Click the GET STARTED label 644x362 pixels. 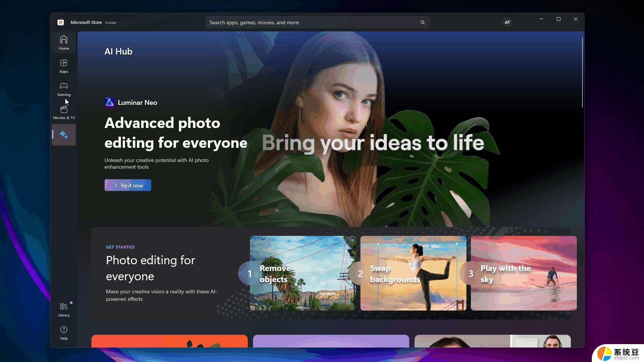pos(120,247)
